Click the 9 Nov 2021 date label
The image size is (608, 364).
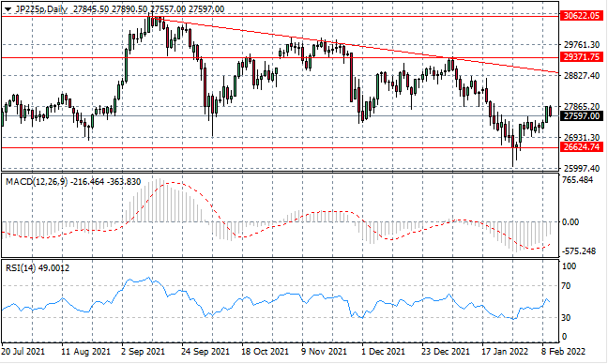click(x=324, y=352)
